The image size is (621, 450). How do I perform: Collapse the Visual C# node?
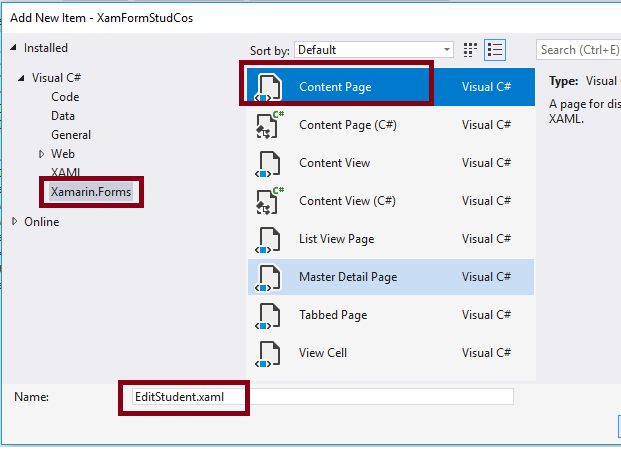[x=22, y=78]
